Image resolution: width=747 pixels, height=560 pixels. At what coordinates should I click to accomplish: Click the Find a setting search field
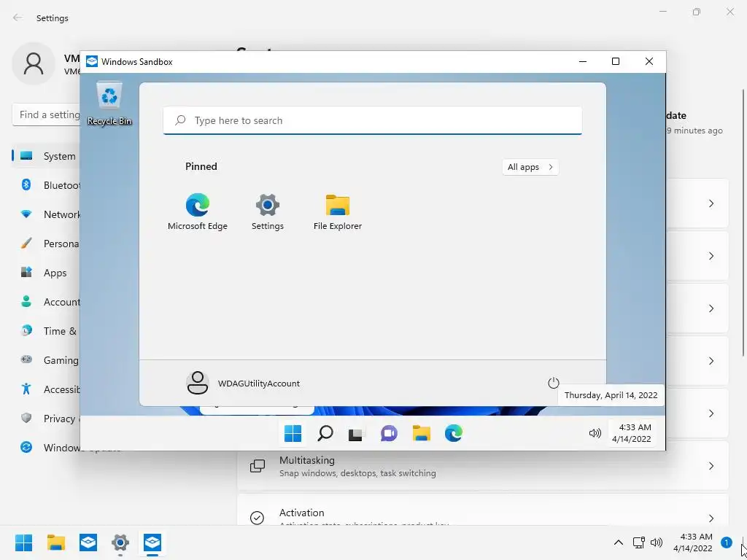coord(46,114)
